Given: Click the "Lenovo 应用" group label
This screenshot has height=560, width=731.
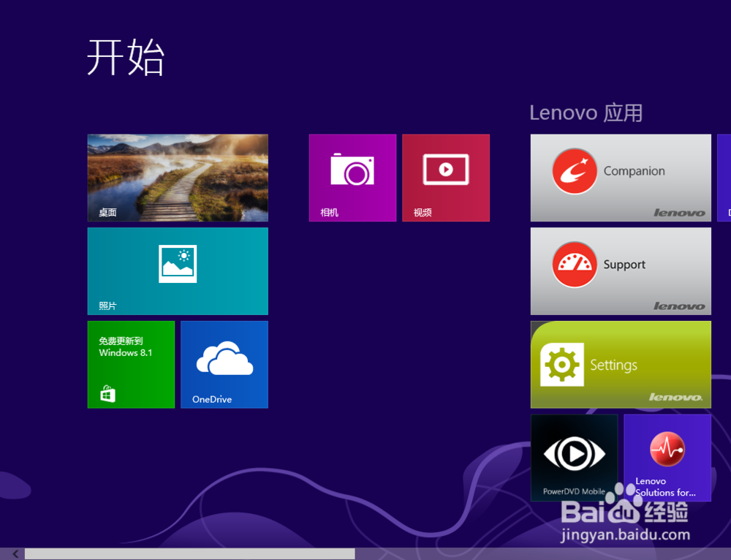Looking at the screenshot, I should pos(586,113).
